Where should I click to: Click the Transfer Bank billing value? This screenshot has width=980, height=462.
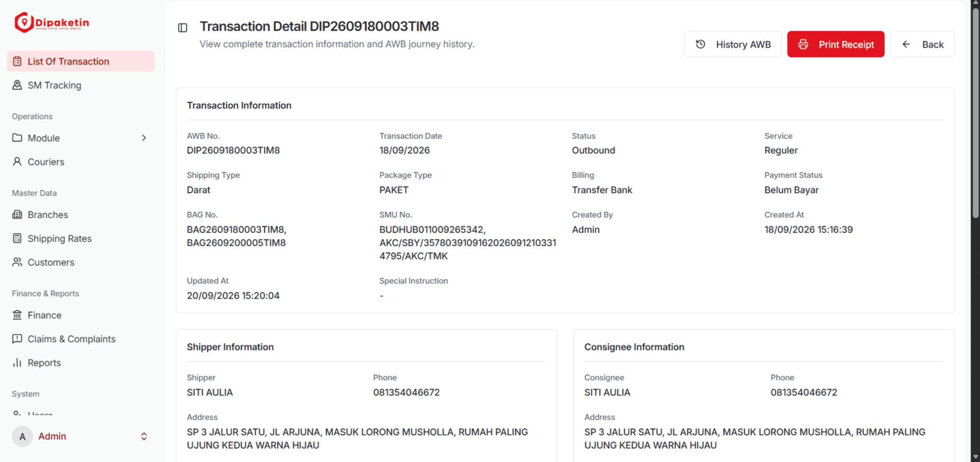602,190
